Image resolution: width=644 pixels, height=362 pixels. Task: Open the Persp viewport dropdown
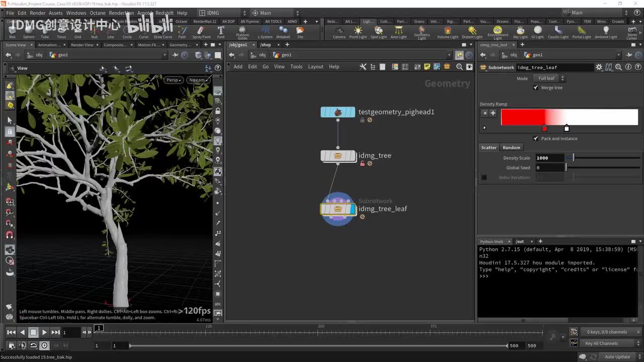tap(174, 80)
